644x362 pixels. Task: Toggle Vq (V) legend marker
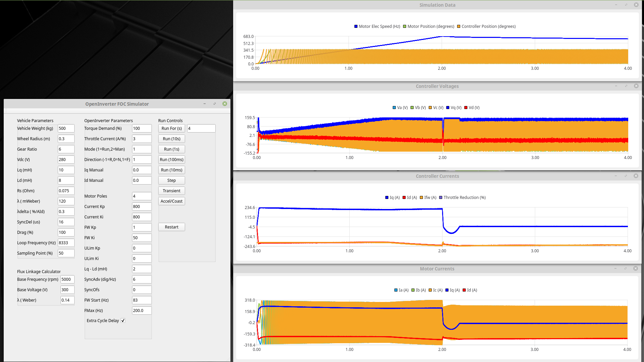pyautogui.click(x=448, y=108)
